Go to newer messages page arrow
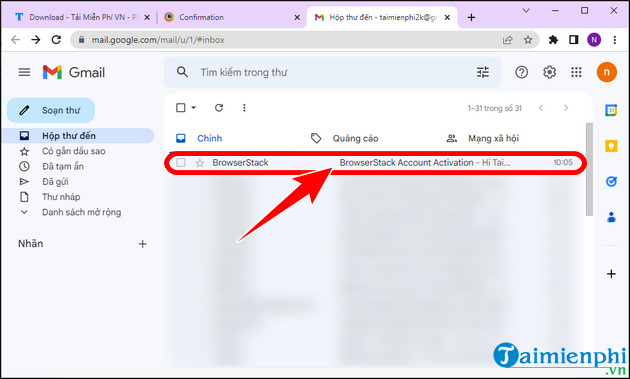 click(541, 108)
